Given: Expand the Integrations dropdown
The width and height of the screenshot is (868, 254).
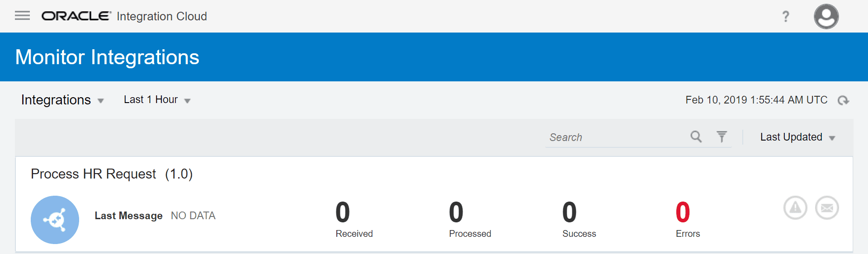Looking at the screenshot, I should [x=62, y=100].
